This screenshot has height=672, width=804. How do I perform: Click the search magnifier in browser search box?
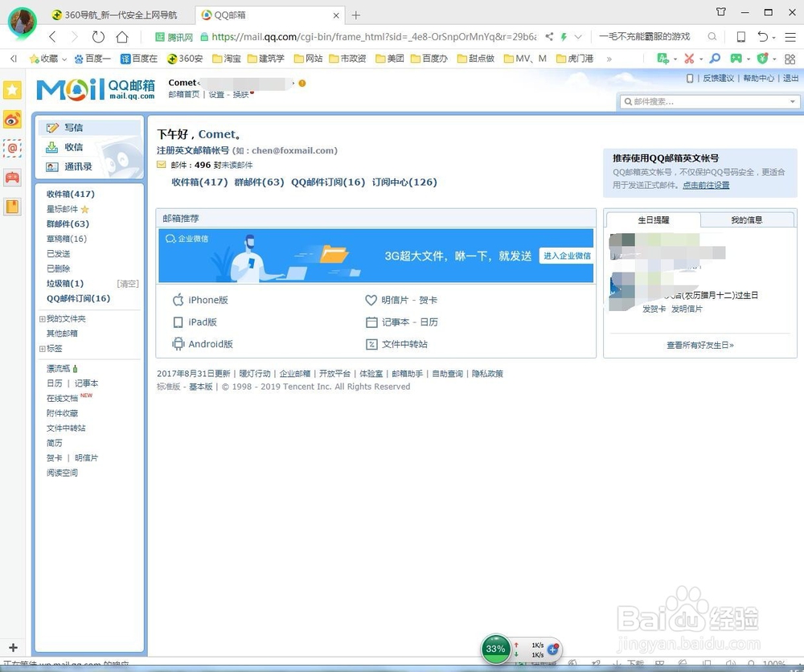pyautogui.click(x=712, y=36)
